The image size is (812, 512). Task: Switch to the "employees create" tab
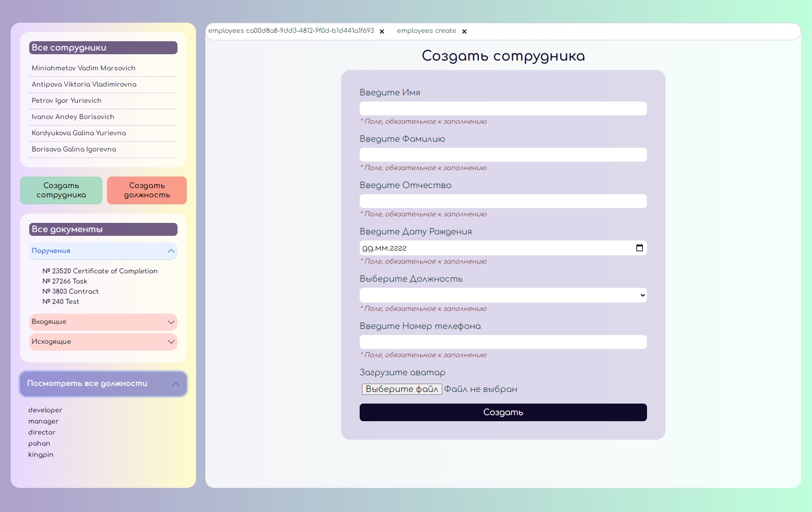click(426, 31)
